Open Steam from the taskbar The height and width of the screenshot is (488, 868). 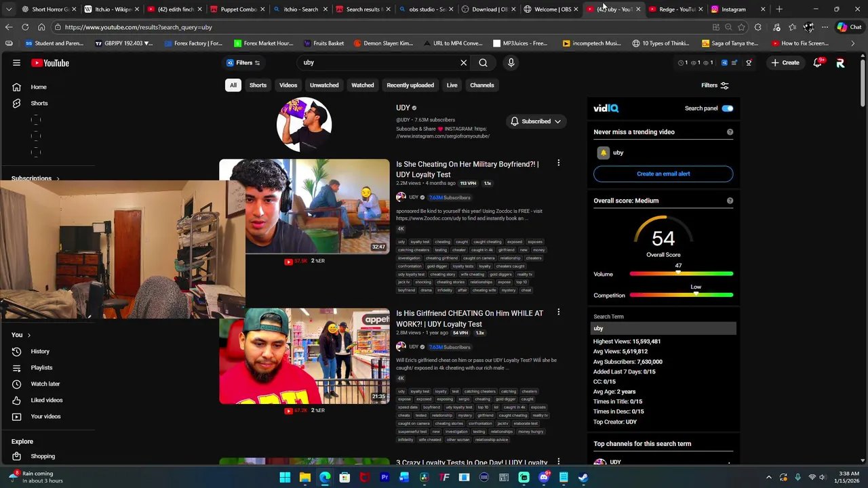point(583,477)
